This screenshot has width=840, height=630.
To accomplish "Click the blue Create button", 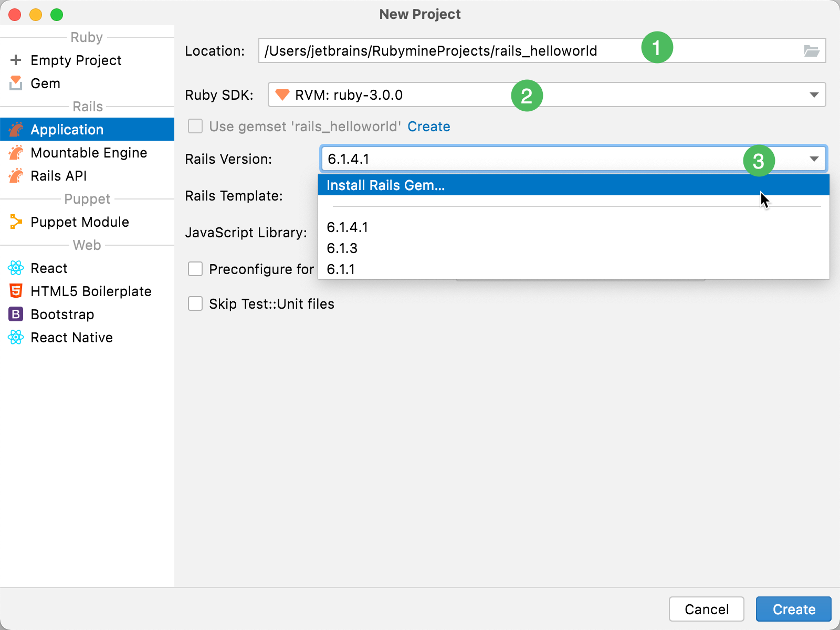I will (794, 609).
